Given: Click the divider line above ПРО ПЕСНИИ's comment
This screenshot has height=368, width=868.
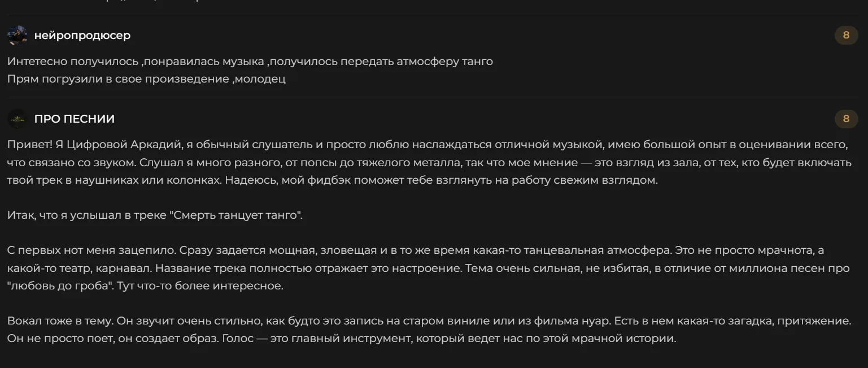Looking at the screenshot, I should pyautogui.click(x=433, y=98).
